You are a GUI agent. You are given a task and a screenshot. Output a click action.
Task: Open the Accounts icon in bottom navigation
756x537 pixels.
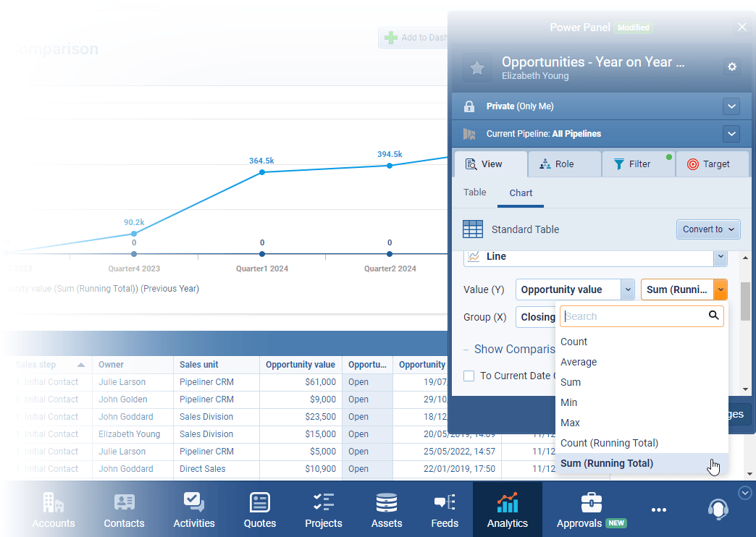coord(53,504)
